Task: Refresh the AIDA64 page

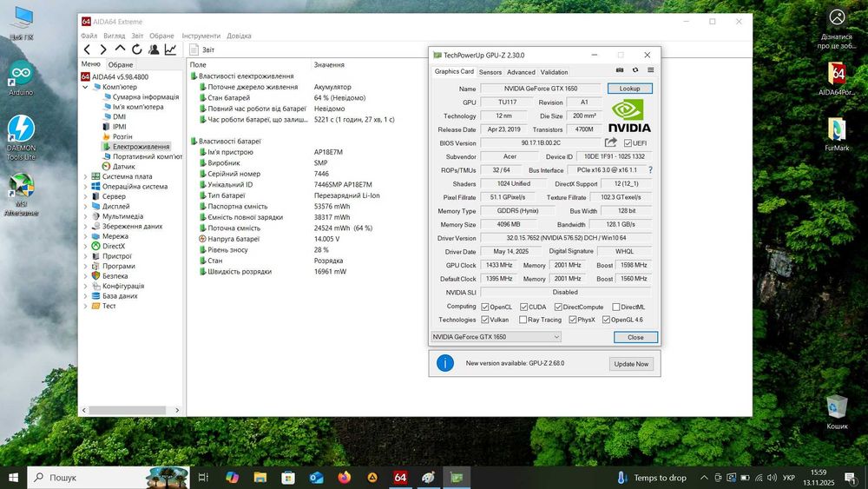Action: coord(137,50)
